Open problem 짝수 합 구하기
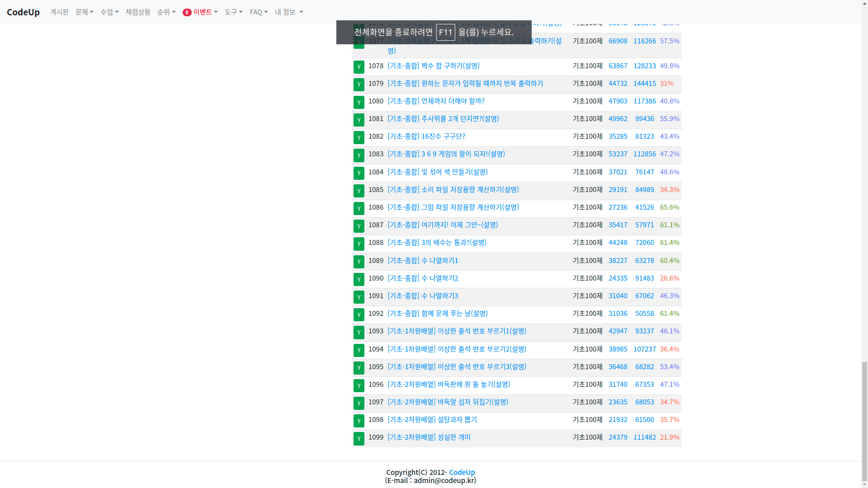868x488 pixels. tap(433, 66)
